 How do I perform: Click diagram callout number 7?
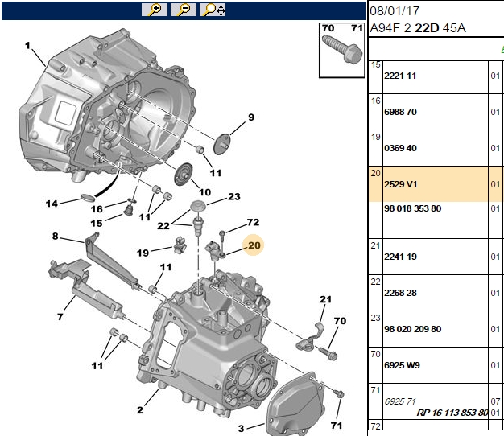60,317
